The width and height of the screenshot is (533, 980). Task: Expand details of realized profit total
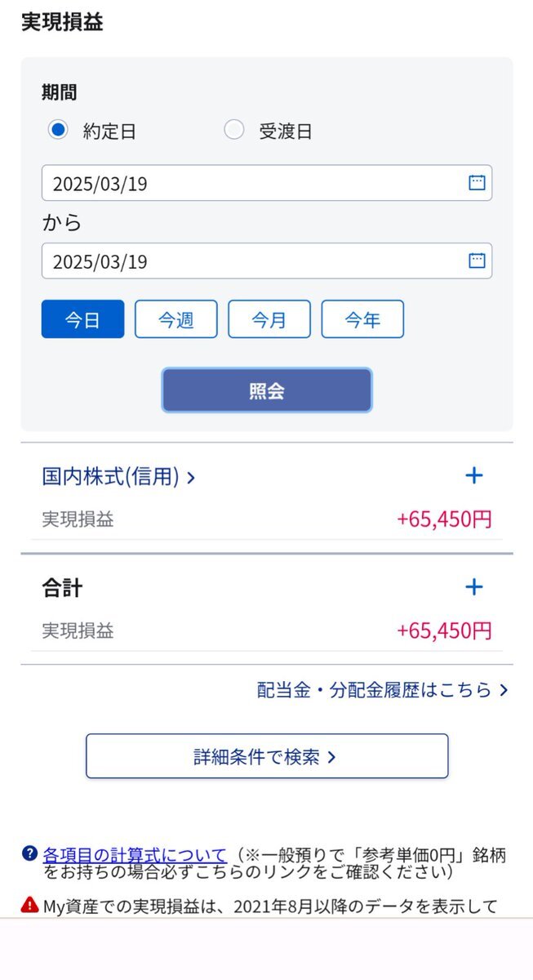pos(473,586)
